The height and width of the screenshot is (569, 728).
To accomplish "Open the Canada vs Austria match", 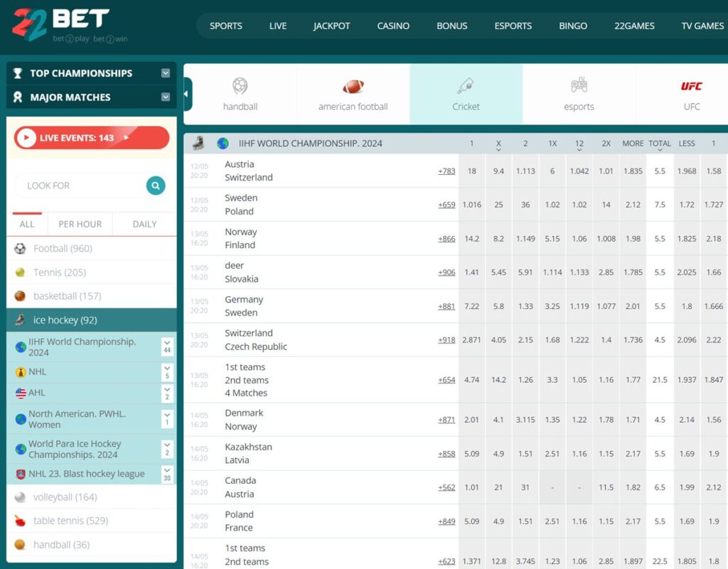I will pos(240,487).
